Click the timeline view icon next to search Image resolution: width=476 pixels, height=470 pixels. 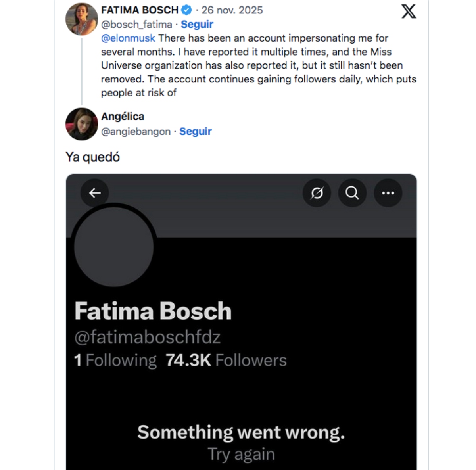pos(316,193)
